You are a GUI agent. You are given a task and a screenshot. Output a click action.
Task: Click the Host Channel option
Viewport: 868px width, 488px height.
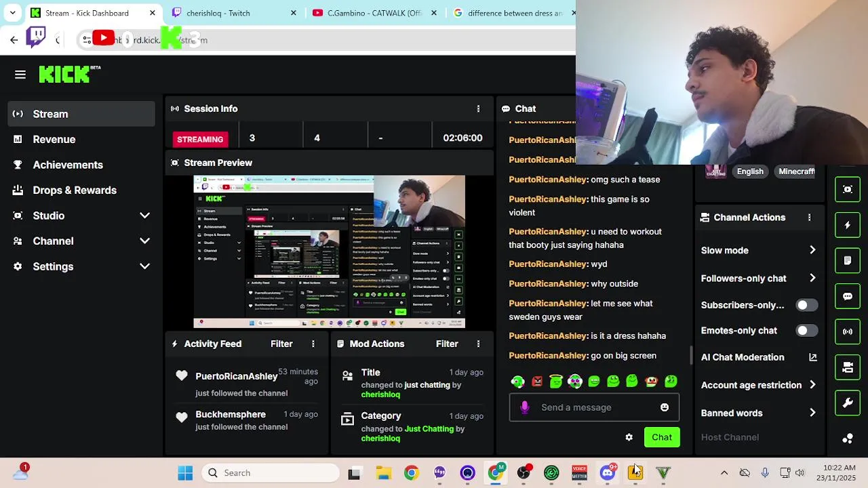point(730,437)
